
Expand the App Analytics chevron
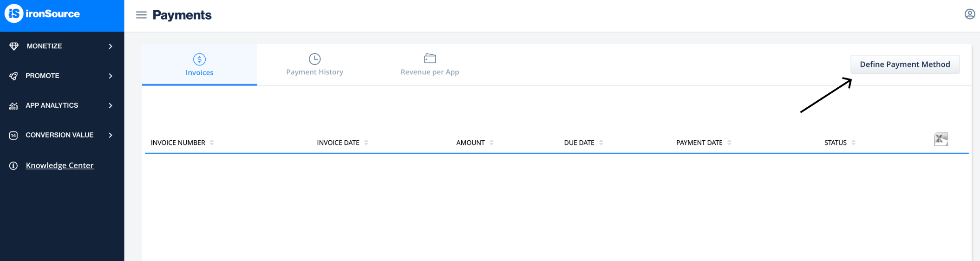tap(111, 106)
